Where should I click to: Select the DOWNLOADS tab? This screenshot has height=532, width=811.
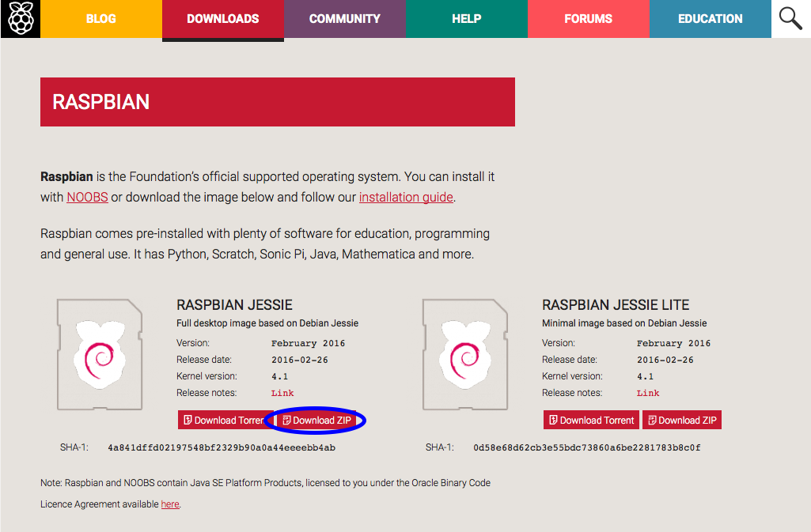[222, 18]
